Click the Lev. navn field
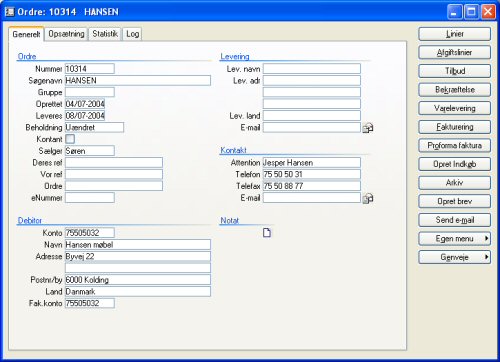Image resolution: width=500 pixels, height=362 pixels. [x=312, y=69]
